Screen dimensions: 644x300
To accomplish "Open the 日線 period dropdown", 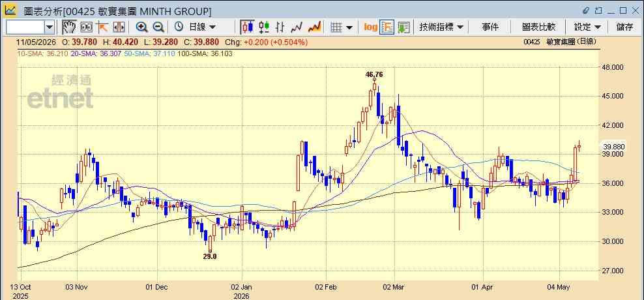I will point(195,27).
